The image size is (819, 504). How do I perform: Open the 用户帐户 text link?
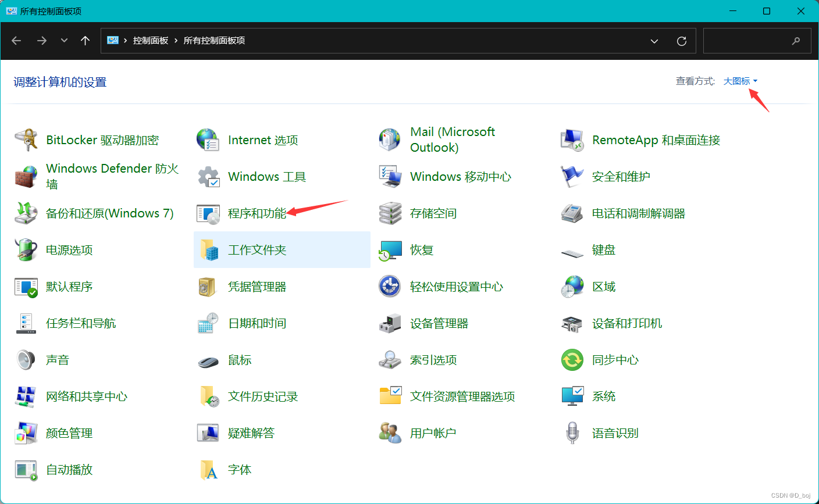pos(433,433)
